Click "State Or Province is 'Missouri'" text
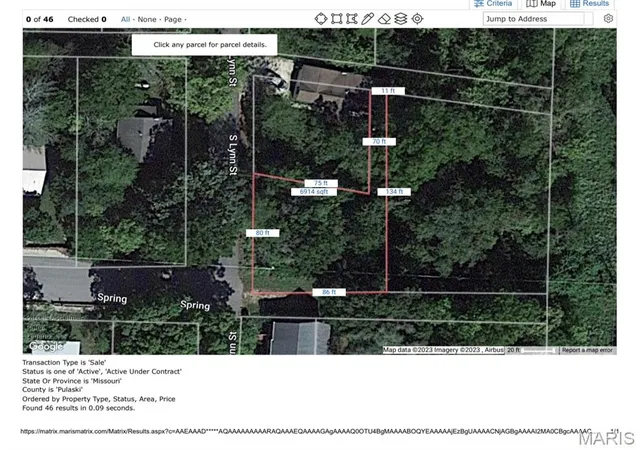 click(x=72, y=381)
